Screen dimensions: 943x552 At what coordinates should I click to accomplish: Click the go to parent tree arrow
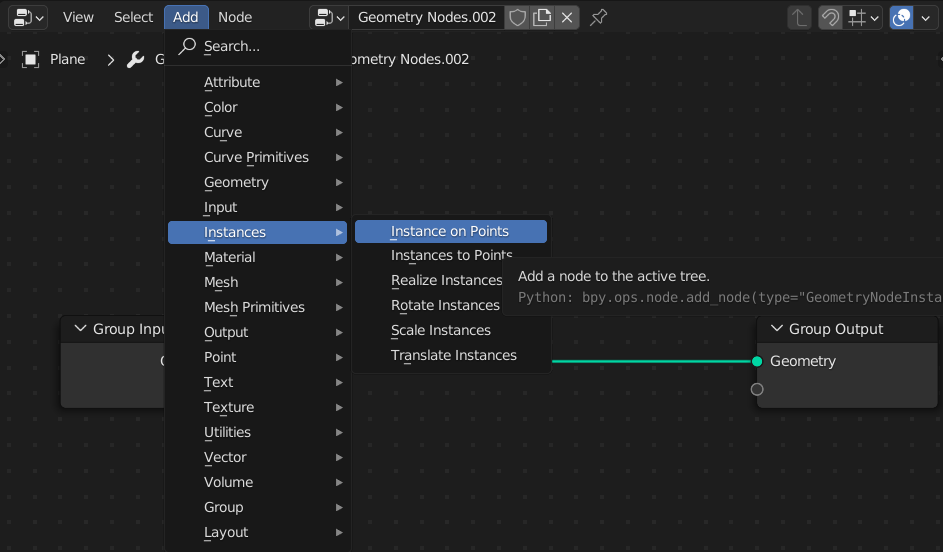coord(799,17)
